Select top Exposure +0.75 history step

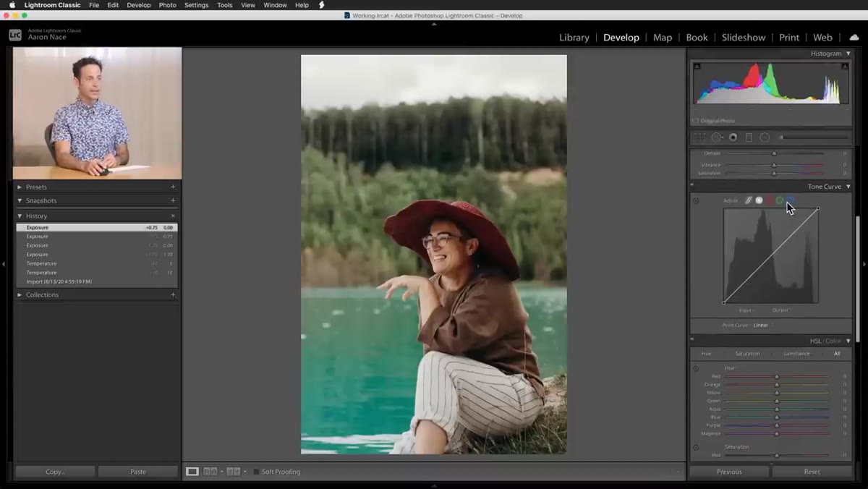(97, 227)
